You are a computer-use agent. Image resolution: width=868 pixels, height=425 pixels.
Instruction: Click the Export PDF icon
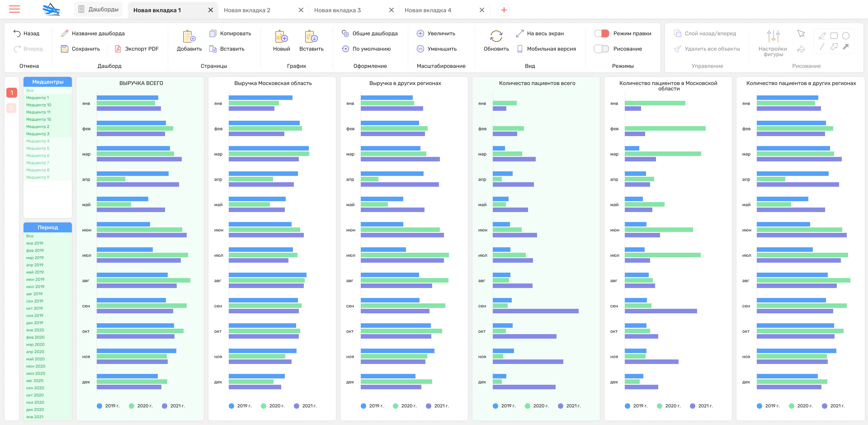coord(118,49)
